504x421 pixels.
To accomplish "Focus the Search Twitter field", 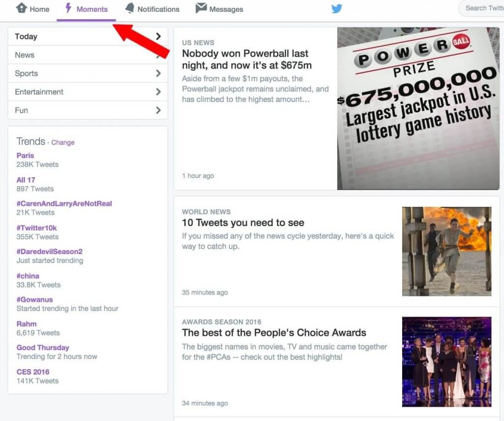I will [482, 8].
